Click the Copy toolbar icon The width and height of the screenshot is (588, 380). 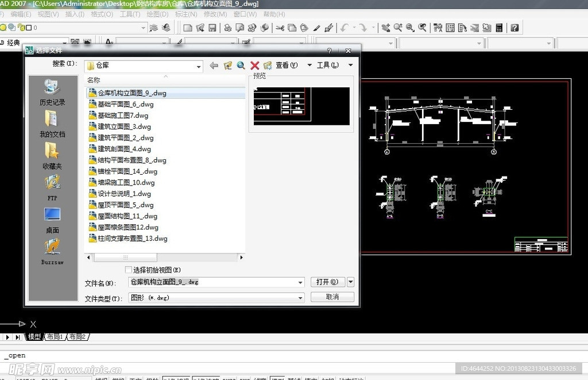[x=292, y=28]
